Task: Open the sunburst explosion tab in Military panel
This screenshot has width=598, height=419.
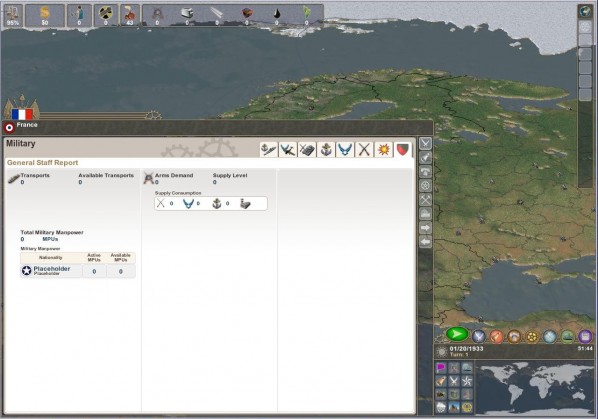Action: click(x=383, y=149)
